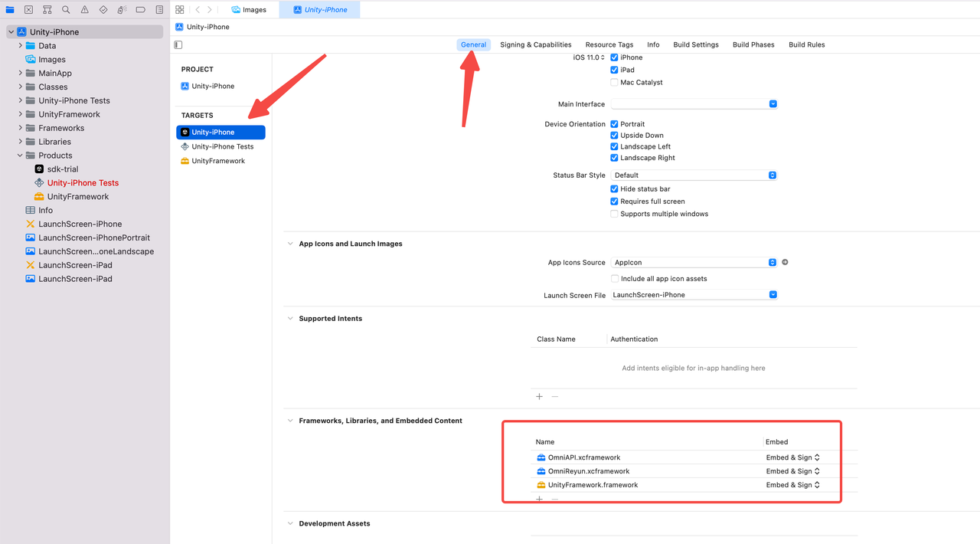Open the Signing & Capabilities tab

(x=536, y=44)
